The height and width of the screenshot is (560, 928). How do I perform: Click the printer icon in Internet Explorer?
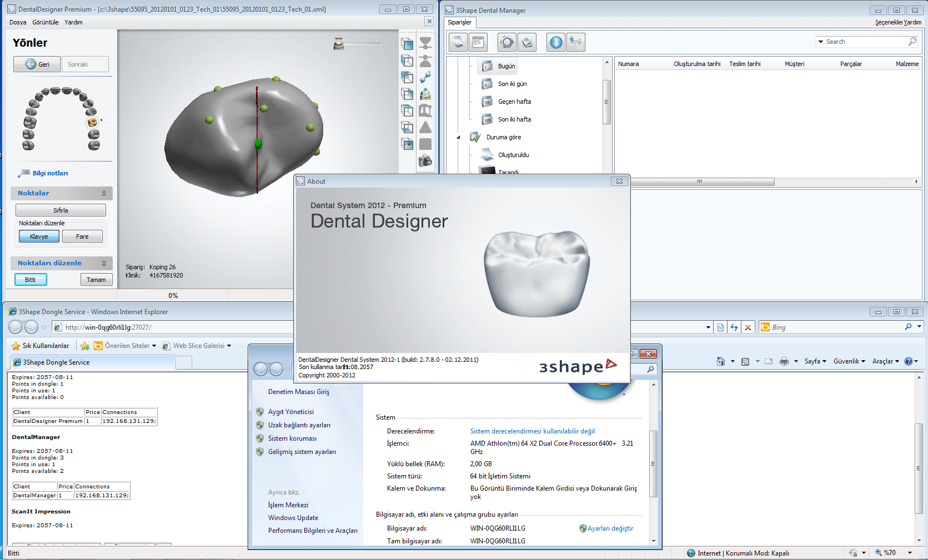point(784,361)
